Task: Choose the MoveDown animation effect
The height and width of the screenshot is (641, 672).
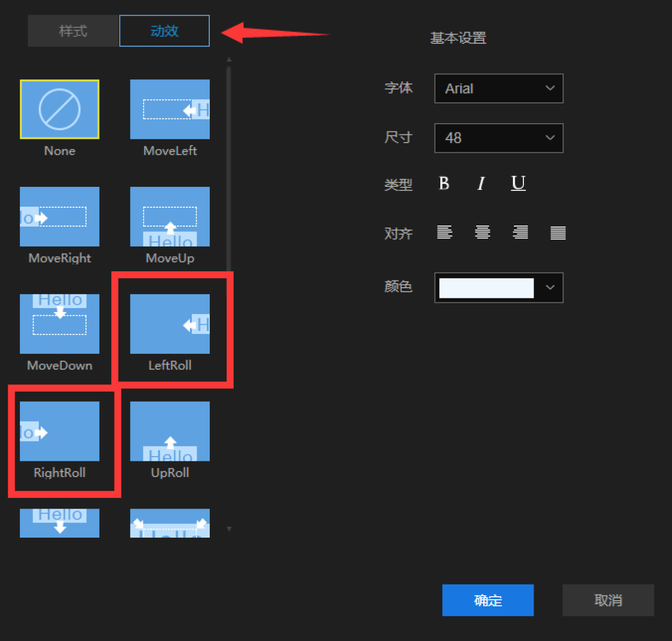Action: pos(60,324)
